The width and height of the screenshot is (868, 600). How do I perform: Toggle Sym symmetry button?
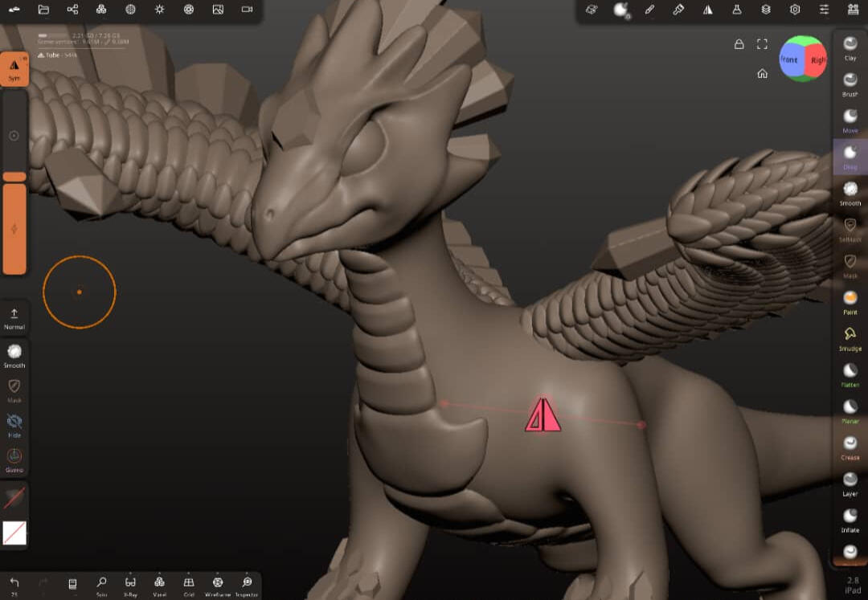pyautogui.click(x=14, y=69)
